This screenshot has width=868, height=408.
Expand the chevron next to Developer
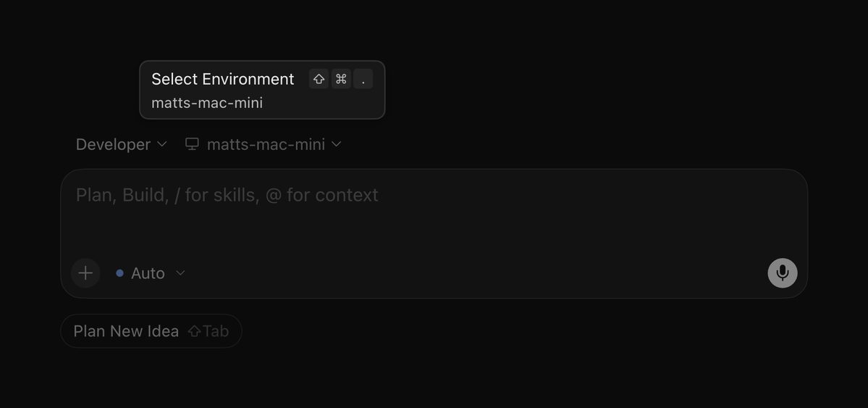(161, 144)
